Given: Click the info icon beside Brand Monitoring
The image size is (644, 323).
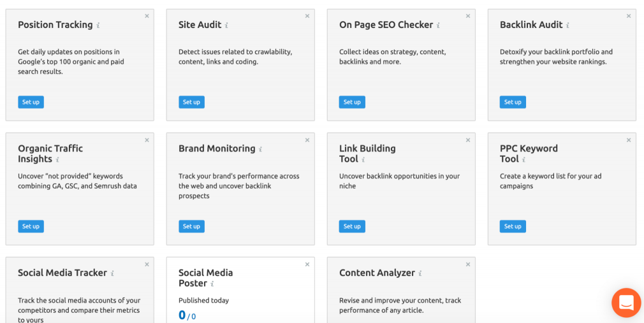Looking at the screenshot, I should tap(260, 149).
